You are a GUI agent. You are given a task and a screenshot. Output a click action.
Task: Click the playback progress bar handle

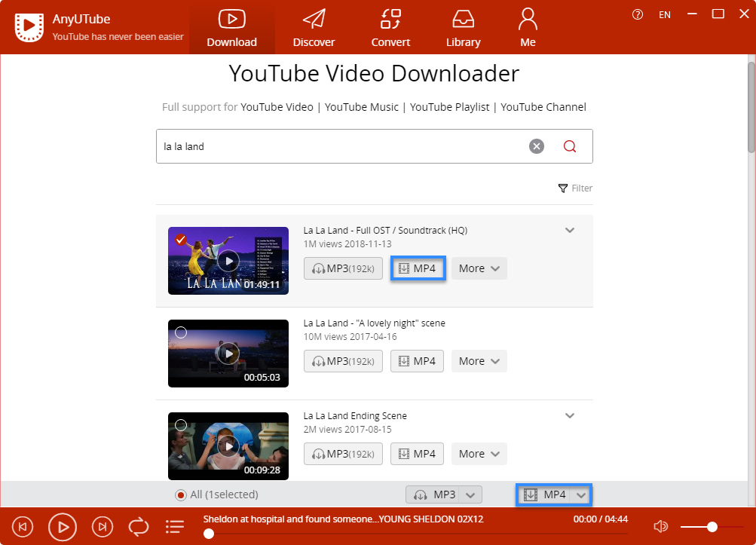coord(209,534)
